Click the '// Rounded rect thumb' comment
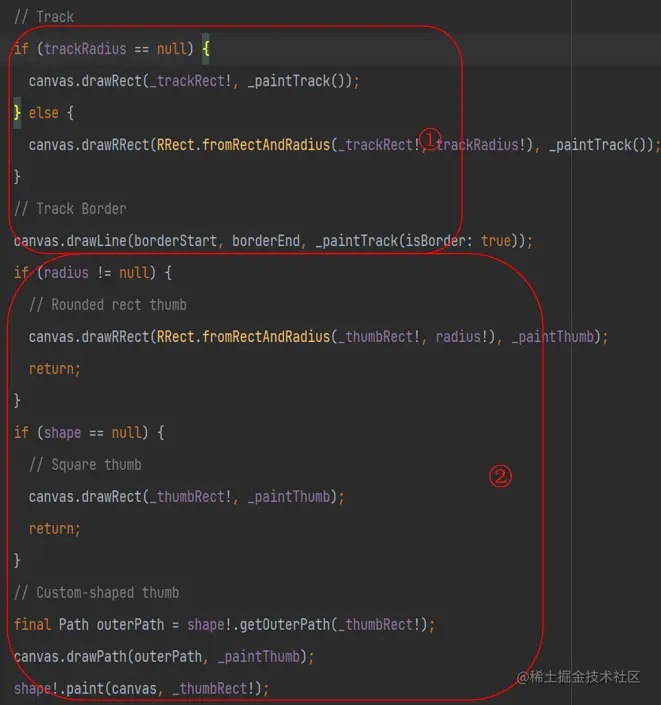The image size is (661, 705). 108,305
